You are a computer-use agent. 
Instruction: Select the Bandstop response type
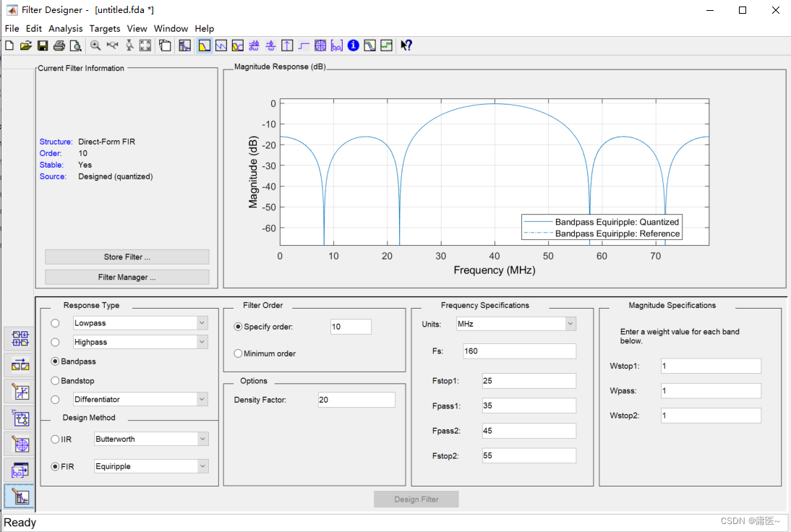tap(72, 381)
